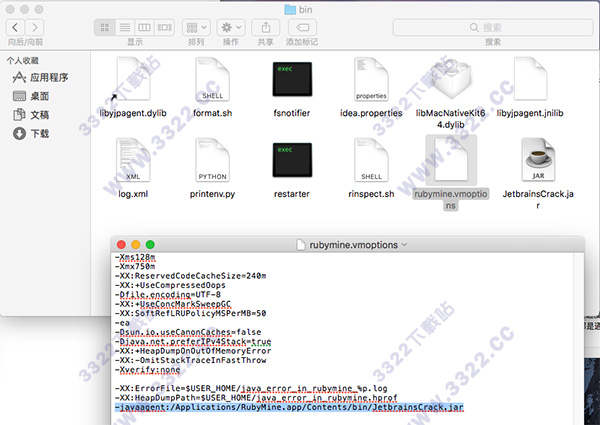Screen dimensions: 600x425
Task: Open Applications (应用程序) in sidebar
Action: [x=40, y=78]
